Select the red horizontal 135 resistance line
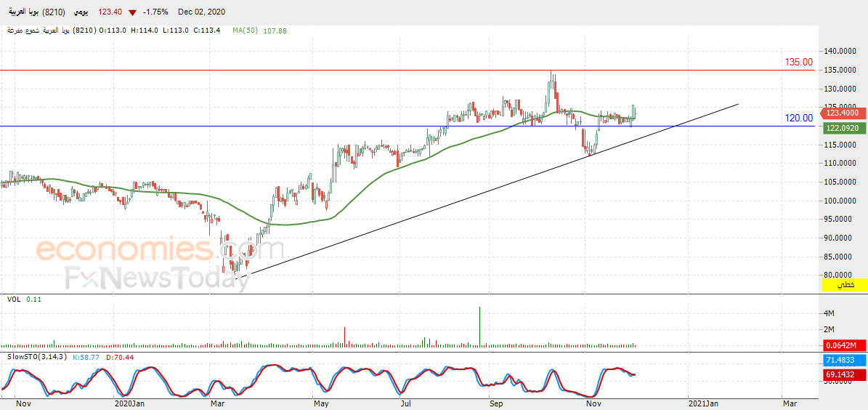Viewport: 868px width, 410px height. pos(407,71)
